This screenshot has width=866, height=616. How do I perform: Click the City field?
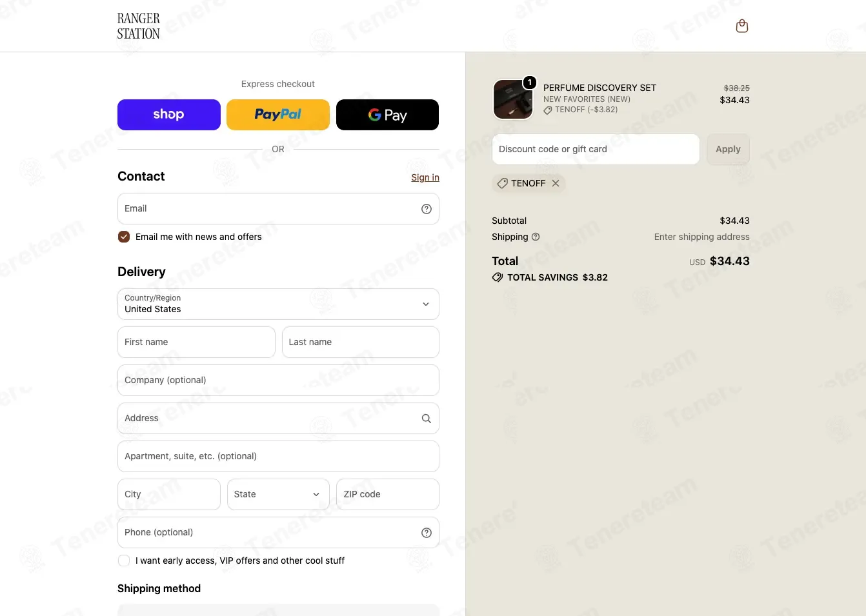click(x=169, y=494)
